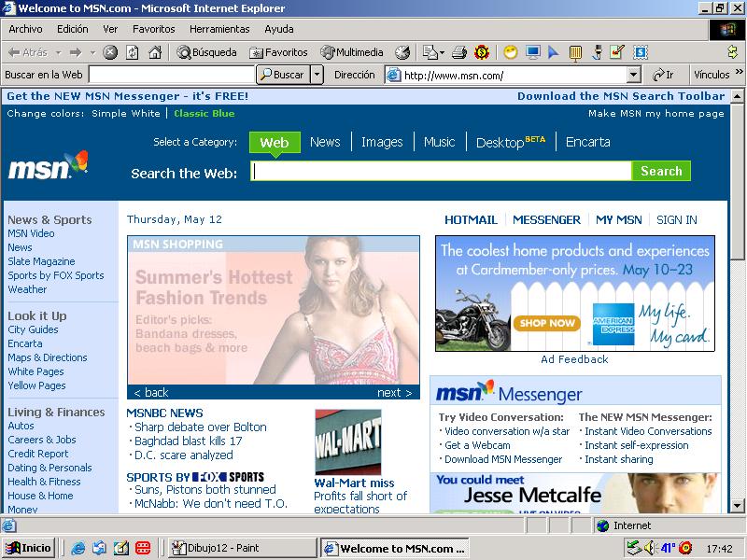Open Sharp debate over Bolton headline
The width and height of the screenshot is (747, 560).
[x=200, y=427]
